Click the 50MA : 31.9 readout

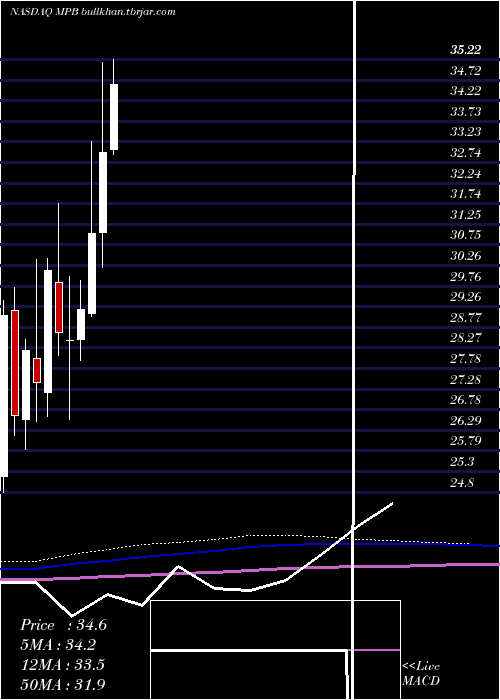(63, 684)
